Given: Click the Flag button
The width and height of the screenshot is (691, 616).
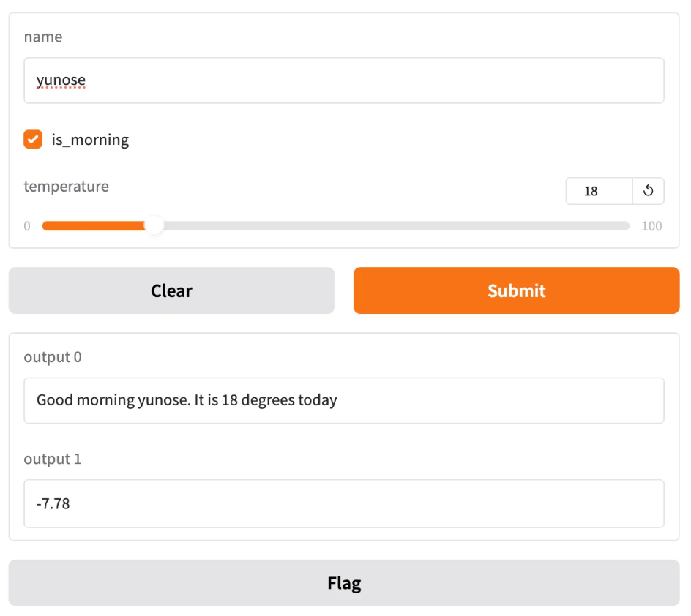Looking at the screenshot, I should point(344,583).
